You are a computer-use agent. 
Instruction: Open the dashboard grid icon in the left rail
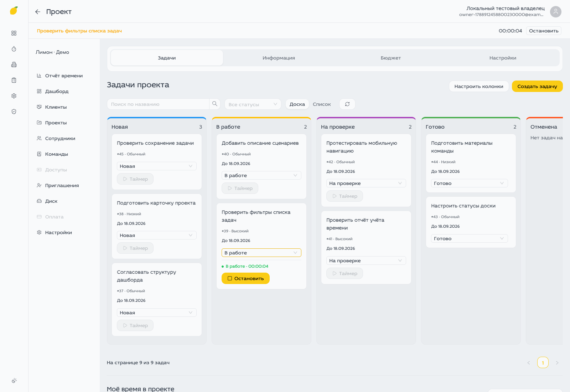tap(14, 33)
